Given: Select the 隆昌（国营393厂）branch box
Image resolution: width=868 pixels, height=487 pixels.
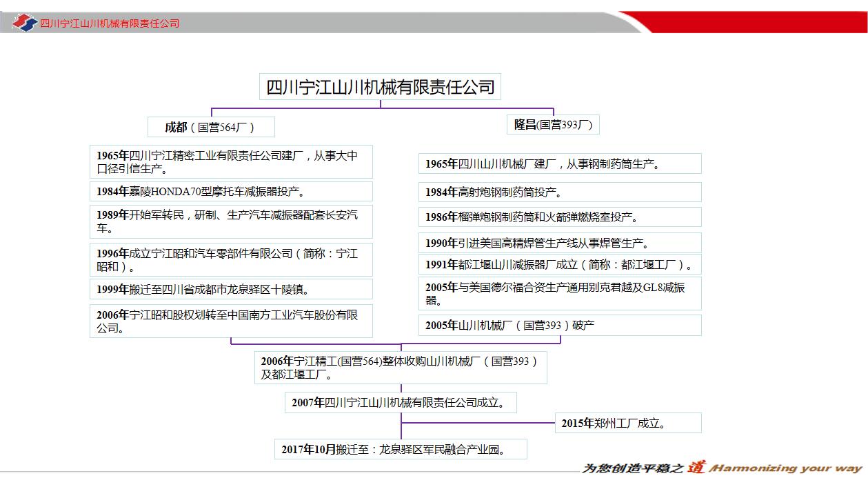Looking at the screenshot, I should tap(553, 124).
